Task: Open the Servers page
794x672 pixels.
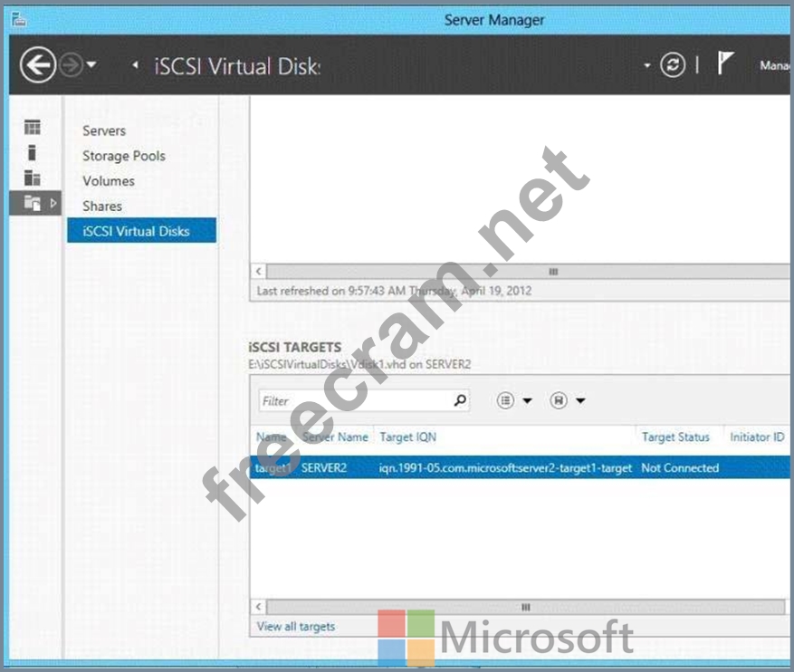Action: coord(104,130)
